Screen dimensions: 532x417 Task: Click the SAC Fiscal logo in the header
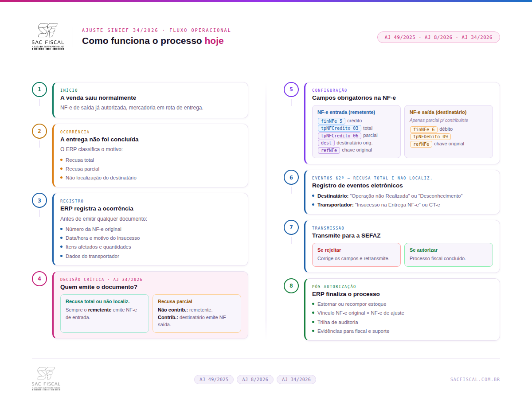[x=48, y=36]
